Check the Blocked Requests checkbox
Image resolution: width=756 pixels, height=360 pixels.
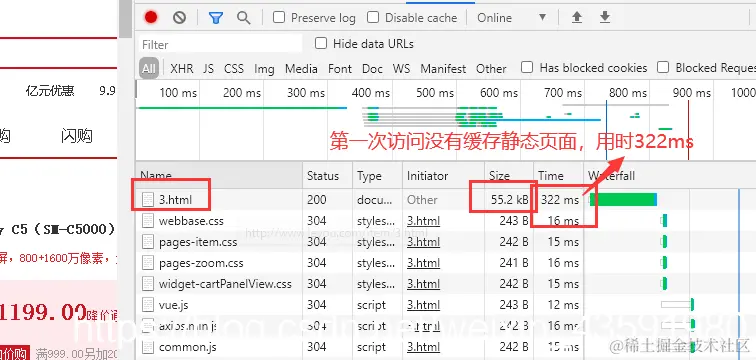point(663,67)
